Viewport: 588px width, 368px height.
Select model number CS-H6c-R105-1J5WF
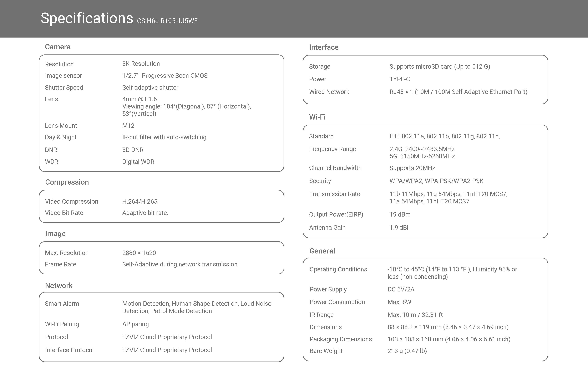tap(167, 21)
